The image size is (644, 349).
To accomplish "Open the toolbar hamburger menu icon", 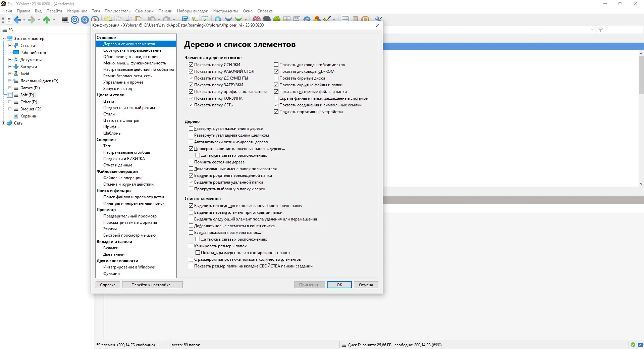I will [9, 20].
